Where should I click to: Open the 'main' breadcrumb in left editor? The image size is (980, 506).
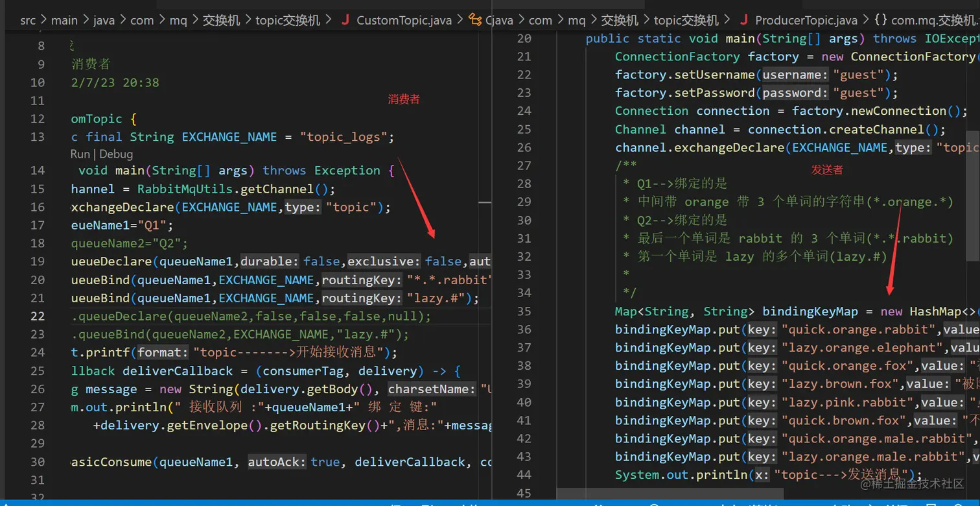click(x=64, y=20)
